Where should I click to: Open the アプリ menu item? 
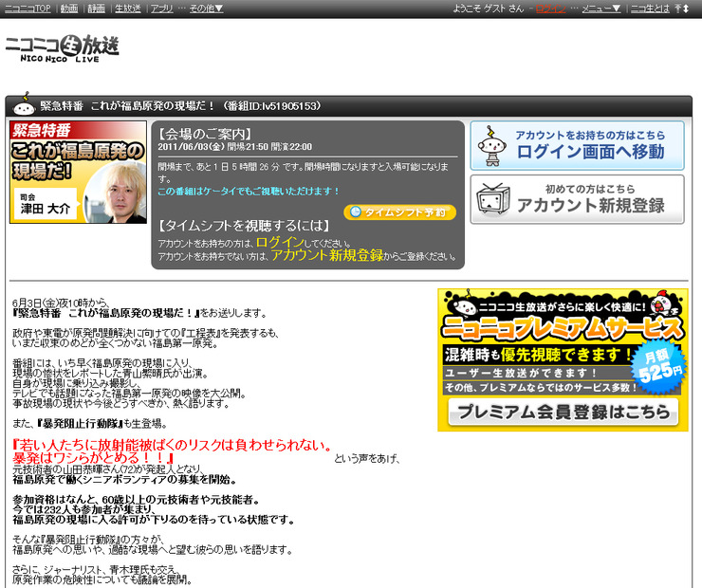(161, 9)
